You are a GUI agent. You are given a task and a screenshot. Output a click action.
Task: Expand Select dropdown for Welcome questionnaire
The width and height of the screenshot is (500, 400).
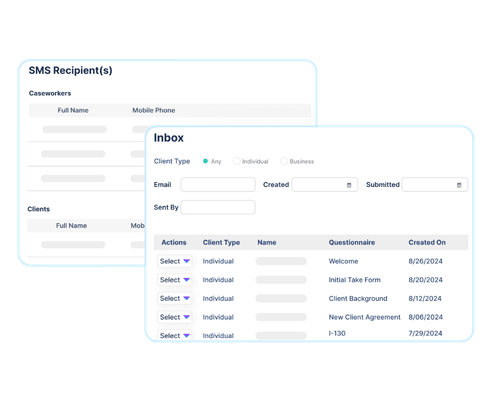click(x=175, y=261)
